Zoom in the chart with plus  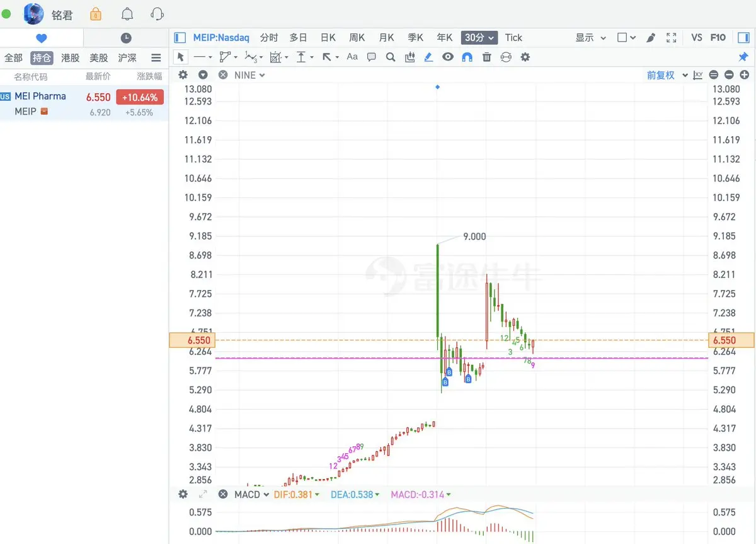pyautogui.click(x=744, y=75)
